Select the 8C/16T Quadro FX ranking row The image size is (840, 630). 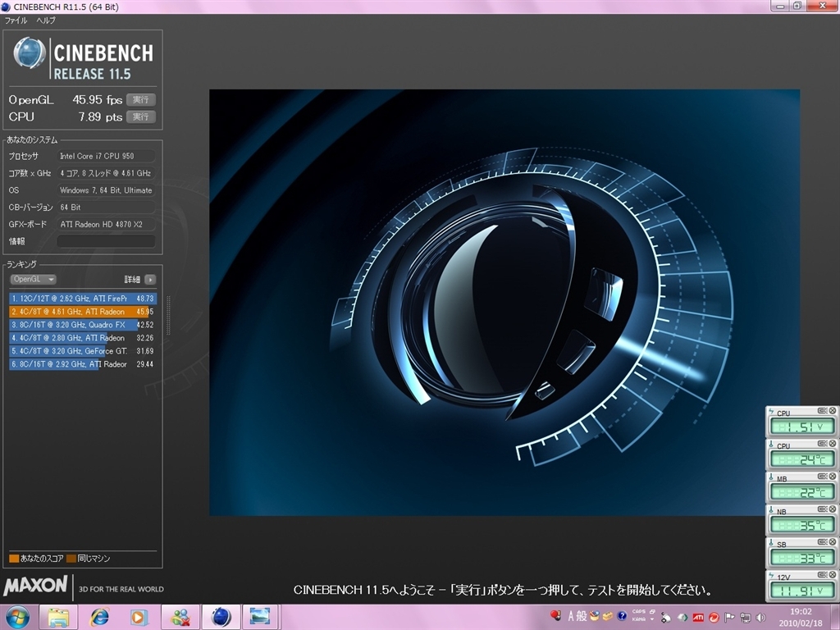pyautogui.click(x=82, y=325)
